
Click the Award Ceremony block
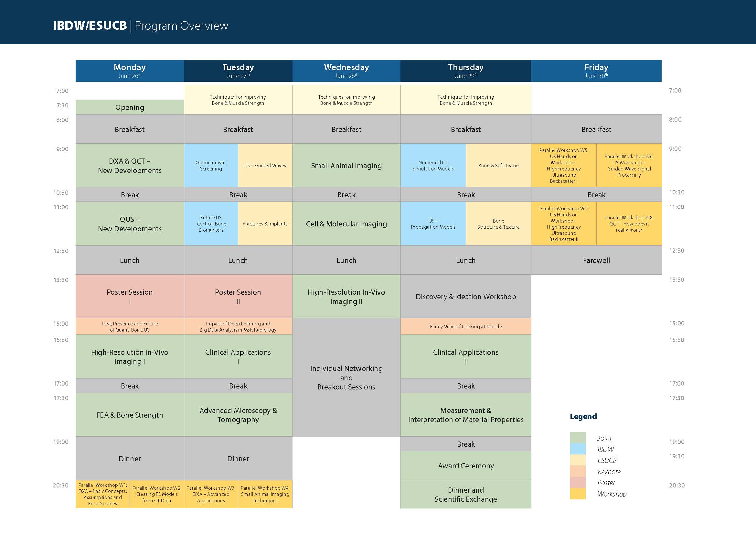click(465, 465)
